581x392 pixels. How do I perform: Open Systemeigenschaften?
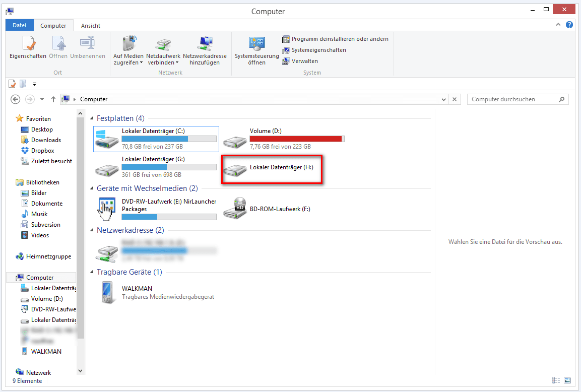[314, 50]
